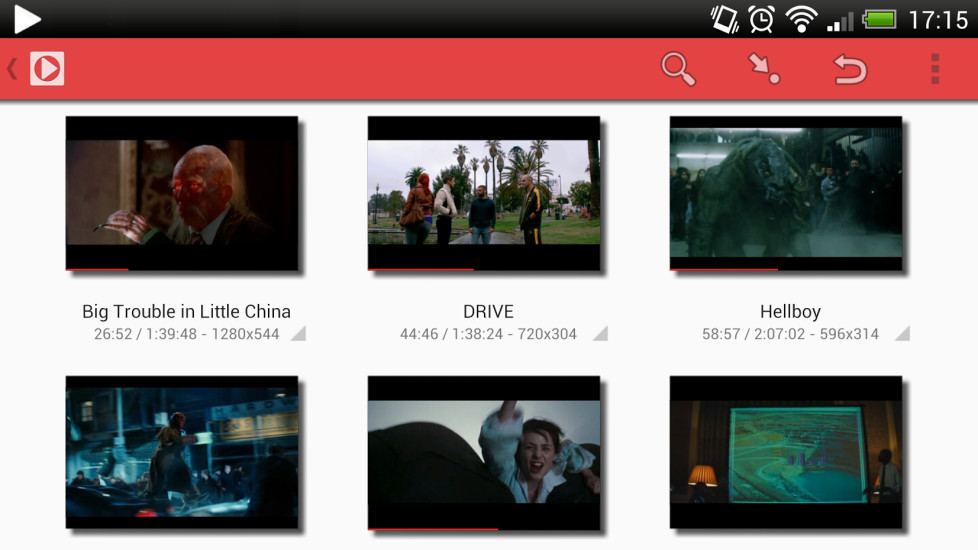Image resolution: width=978 pixels, height=550 pixels.
Task: Tap the left chevron beside the app logo
Action: click(12, 69)
